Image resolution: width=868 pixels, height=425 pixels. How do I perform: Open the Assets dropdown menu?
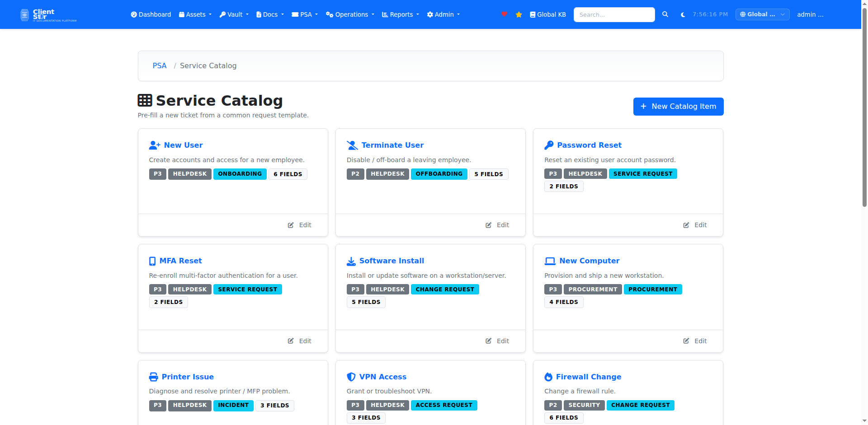[x=195, y=14]
